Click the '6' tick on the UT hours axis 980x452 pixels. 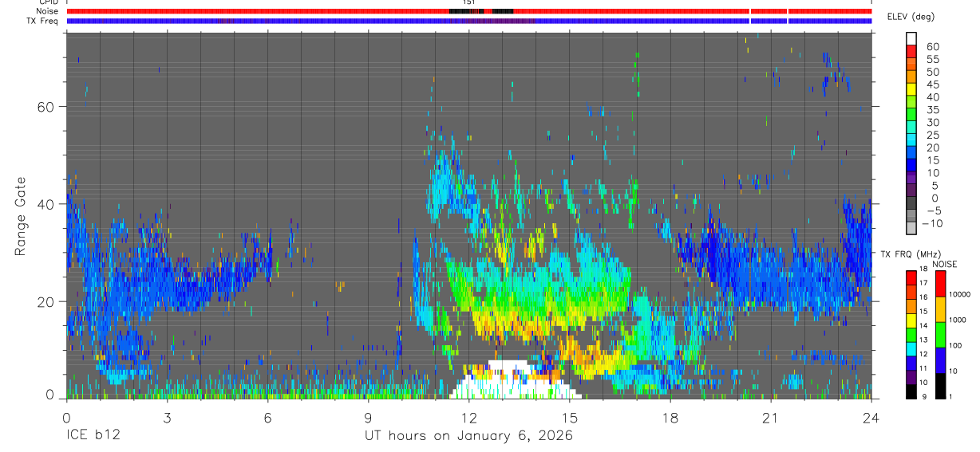click(267, 418)
